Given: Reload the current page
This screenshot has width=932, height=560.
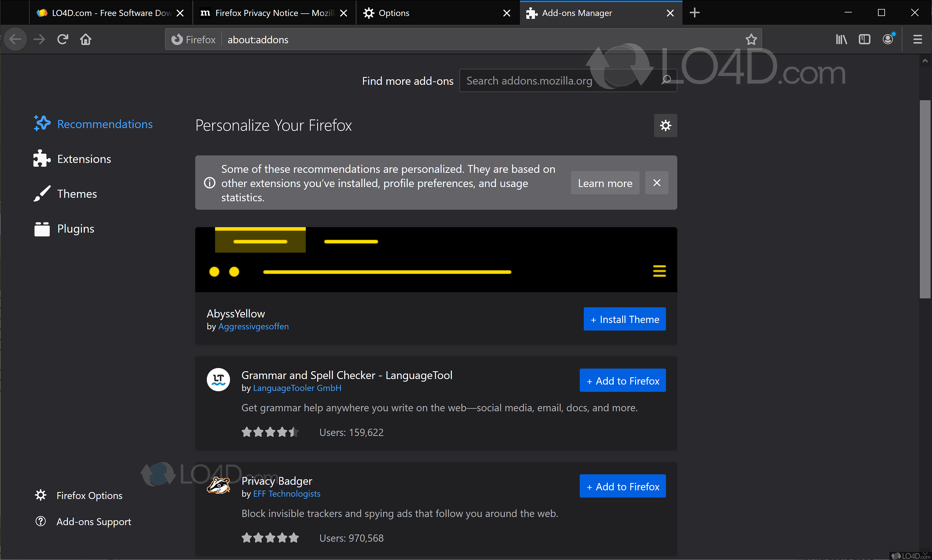Looking at the screenshot, I should (63, 39).
